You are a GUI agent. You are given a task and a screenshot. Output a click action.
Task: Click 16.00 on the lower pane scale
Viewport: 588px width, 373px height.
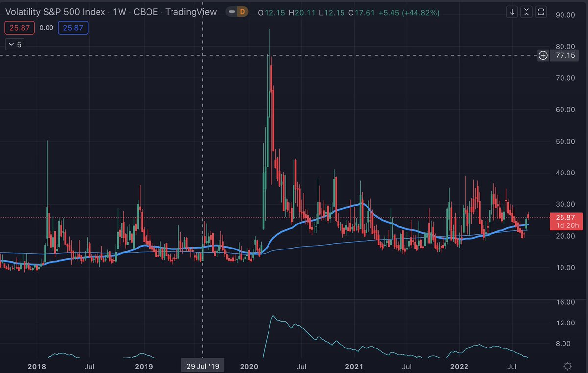(565, 302)
